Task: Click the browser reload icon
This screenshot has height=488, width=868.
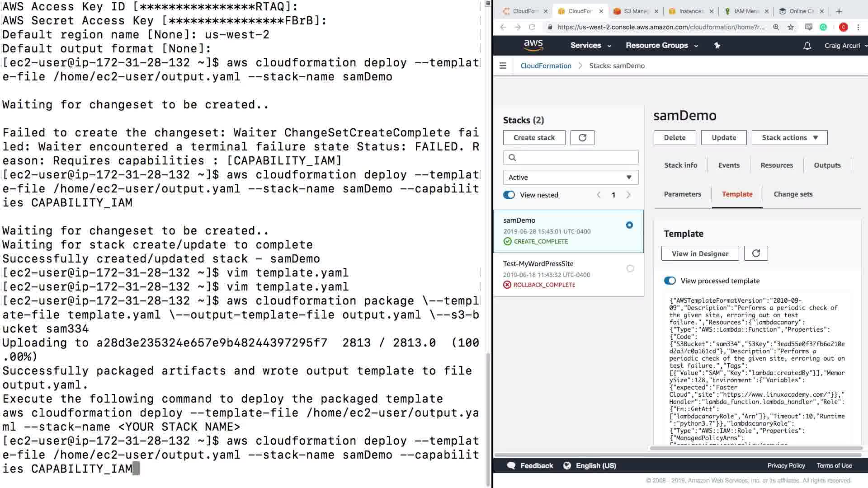Action: [532, 27]
